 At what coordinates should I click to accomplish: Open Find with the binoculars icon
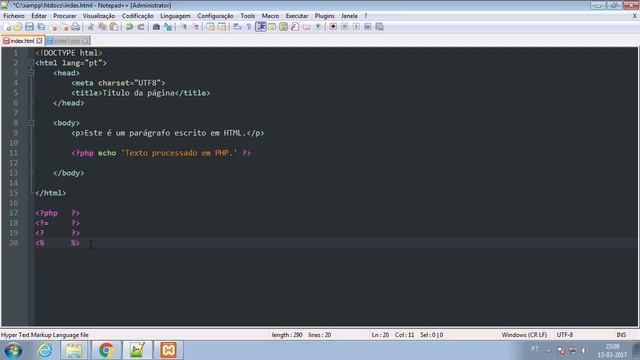(156, 27)
